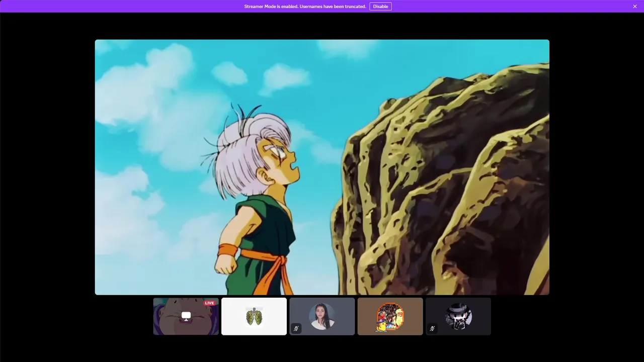Click the muted mic icon on the hat-avatar tile
Viewport: 644px width, 362px height.
(432, 328)
